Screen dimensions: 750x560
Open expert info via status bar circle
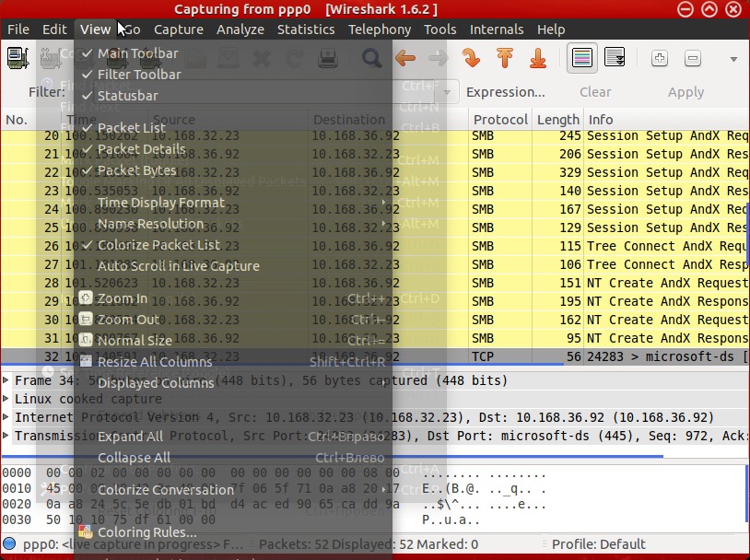tap(9, 544)
